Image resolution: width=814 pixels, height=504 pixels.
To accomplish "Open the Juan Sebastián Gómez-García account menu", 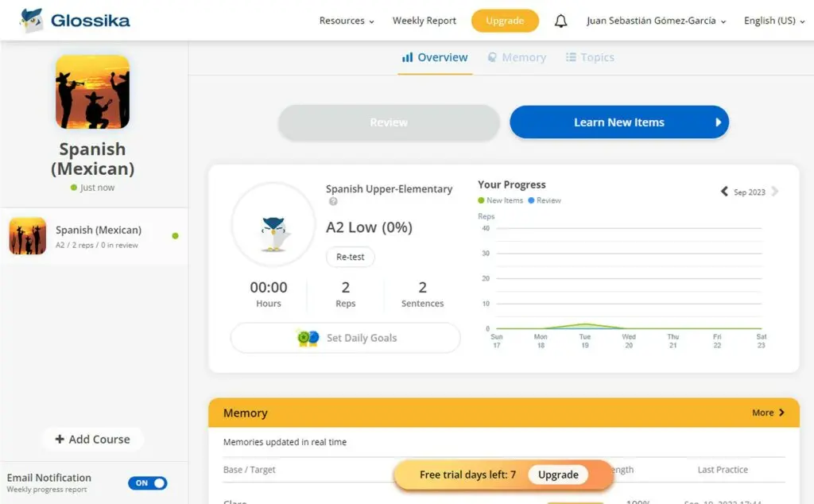I will point(656,21).
